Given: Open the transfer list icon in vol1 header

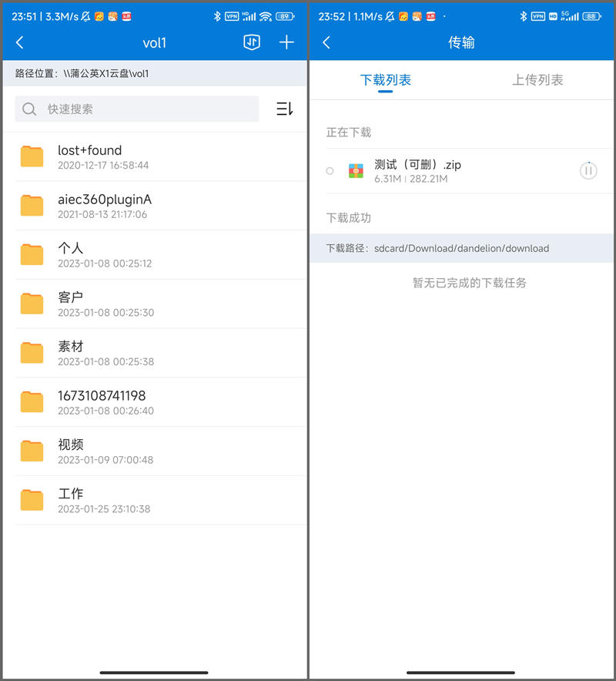Looking at the screenshot, I should (x=252, y=42).
